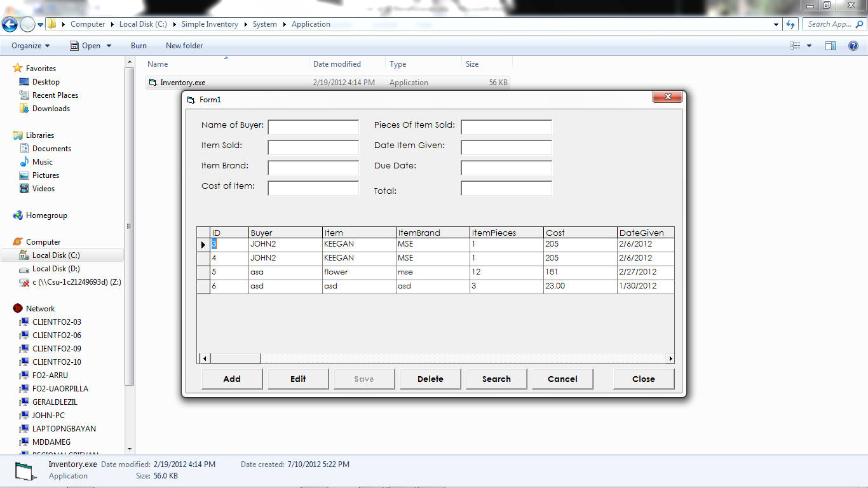Viewport: 868px width, 488px height.
Task: Focus the Cost of Item input field
Action: (x=313, y=188)
